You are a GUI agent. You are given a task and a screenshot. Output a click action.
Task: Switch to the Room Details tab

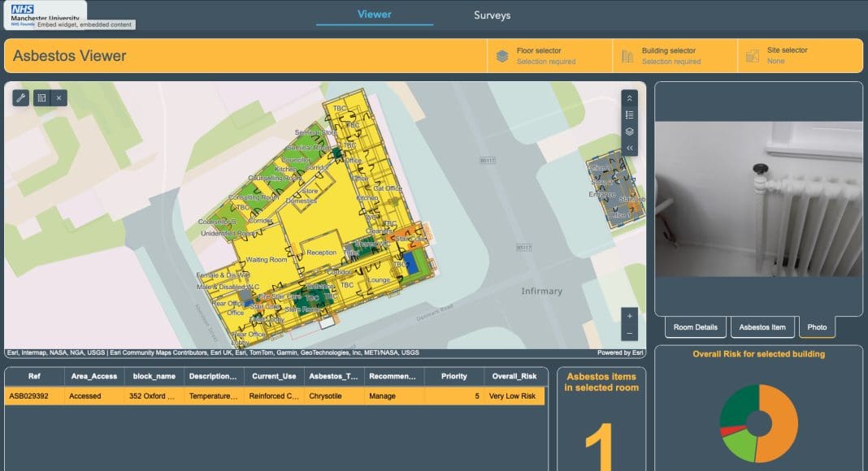click(696, 327)
